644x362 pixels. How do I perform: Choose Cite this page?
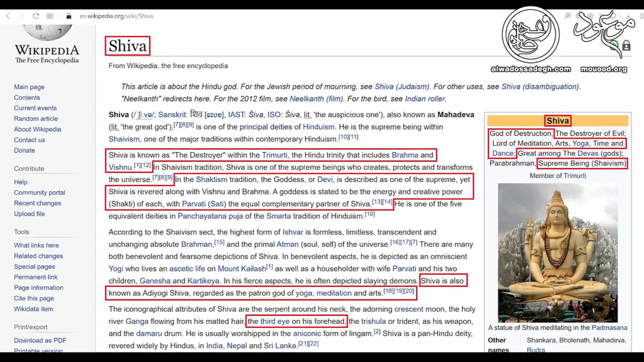point(34,298)
